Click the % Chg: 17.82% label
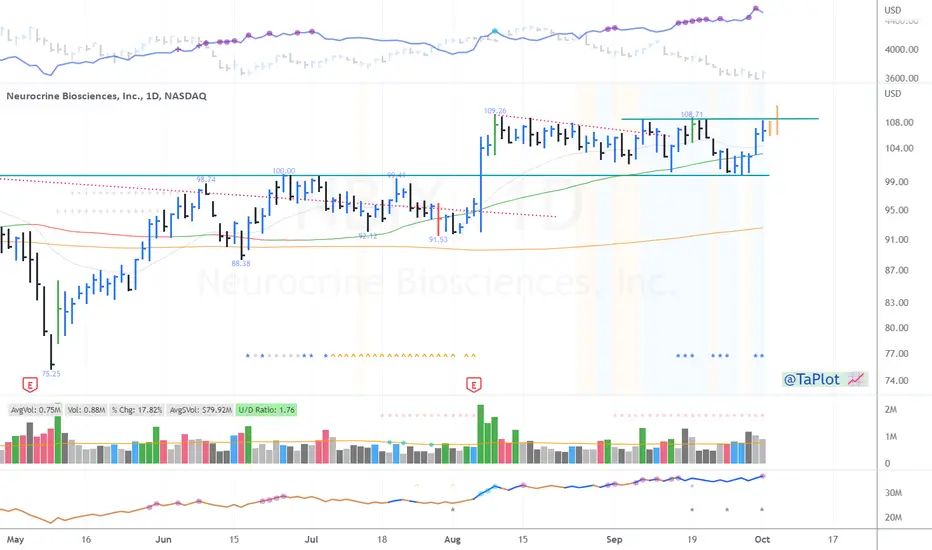Viewport: 932px width, 550px height. tap(137, 410)
